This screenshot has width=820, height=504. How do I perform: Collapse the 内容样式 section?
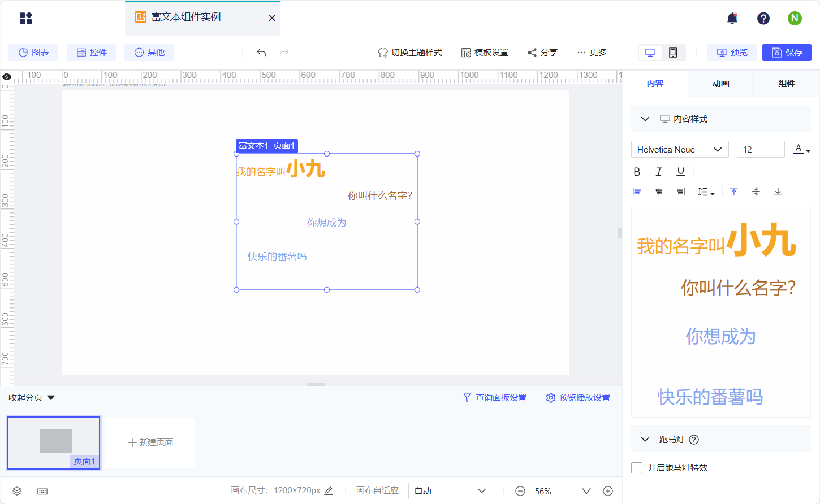(645, 119)
